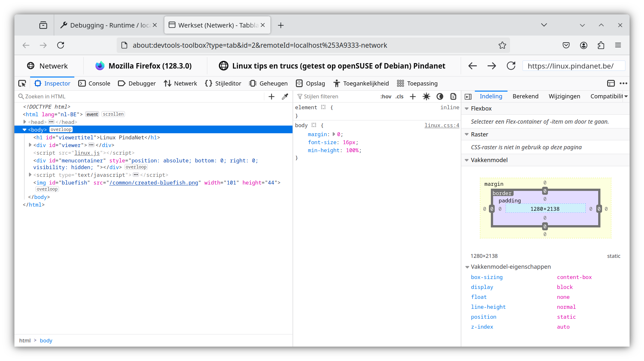Screen dimensions: 644x361
Task: Bookmark this page with the star icon
Action: [x=502, y=45]
